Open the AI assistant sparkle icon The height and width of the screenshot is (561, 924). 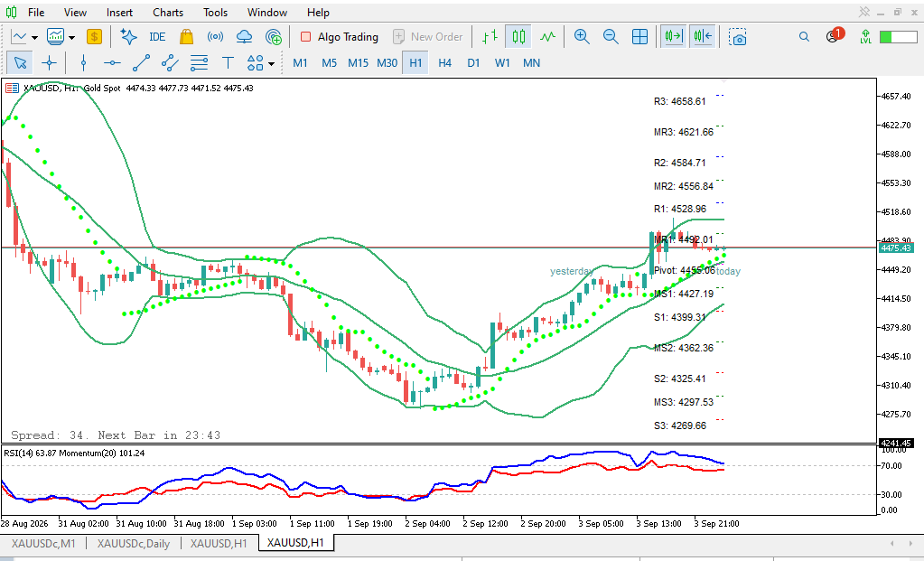128,36
